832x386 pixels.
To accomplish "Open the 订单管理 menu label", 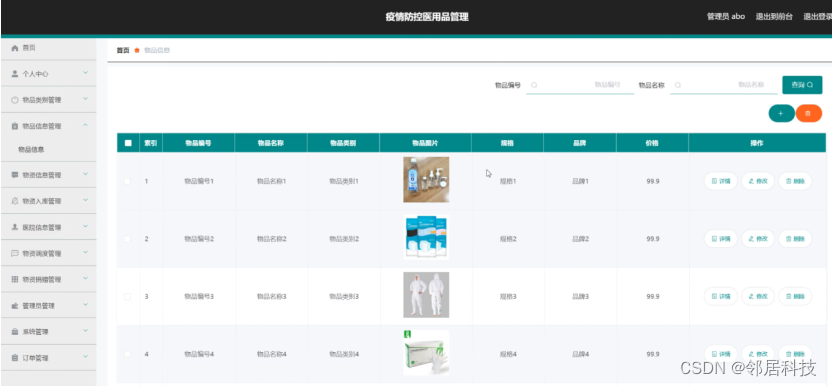I will (35, 358).
